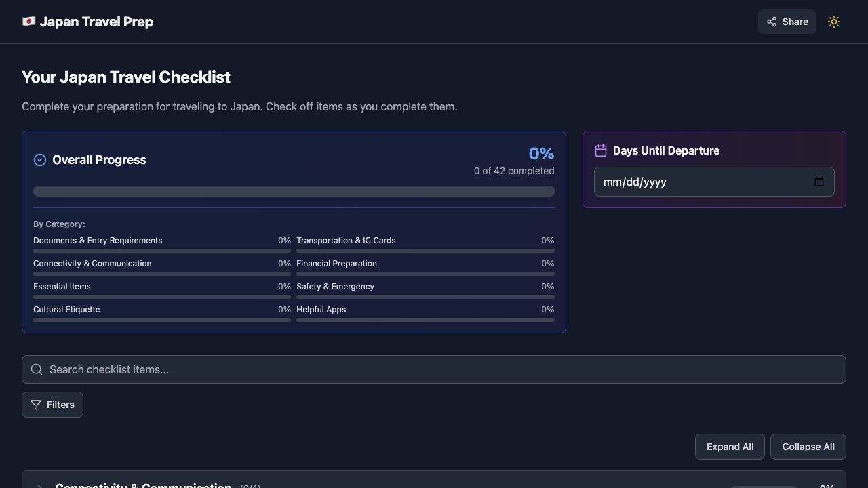
Task: Select the Documents & Entry Requirements label
Action: tap(98, 241)
